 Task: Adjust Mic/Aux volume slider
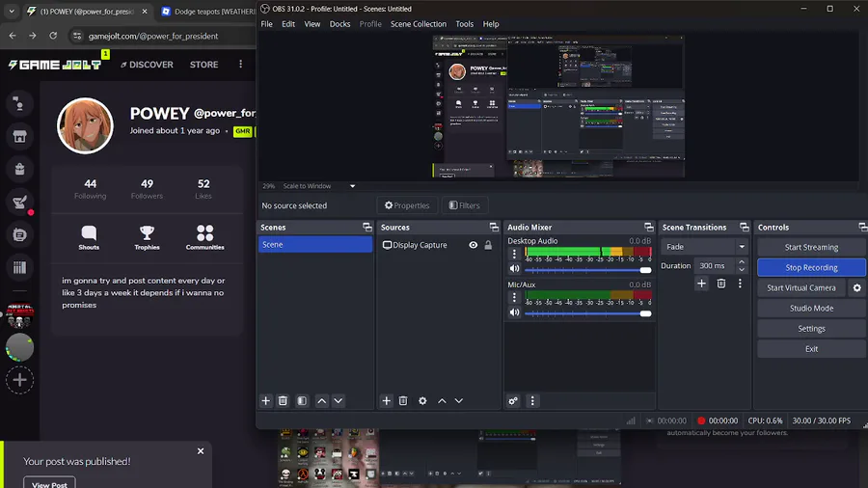click(x=588, y=313)
